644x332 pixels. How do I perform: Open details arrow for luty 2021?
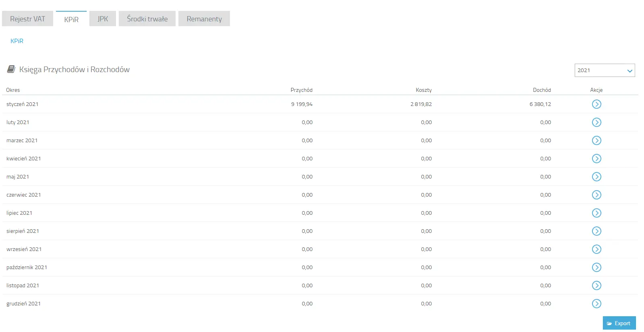pos(596,122)
